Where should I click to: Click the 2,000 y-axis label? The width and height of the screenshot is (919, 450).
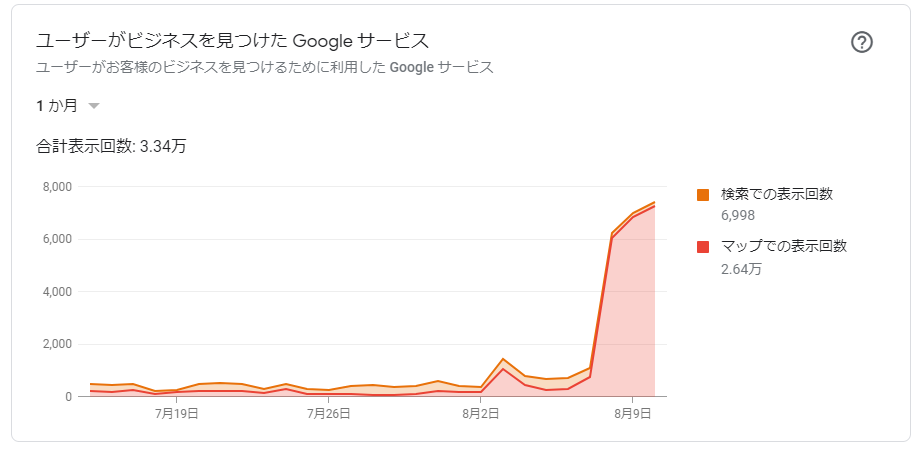pos(55,344)
